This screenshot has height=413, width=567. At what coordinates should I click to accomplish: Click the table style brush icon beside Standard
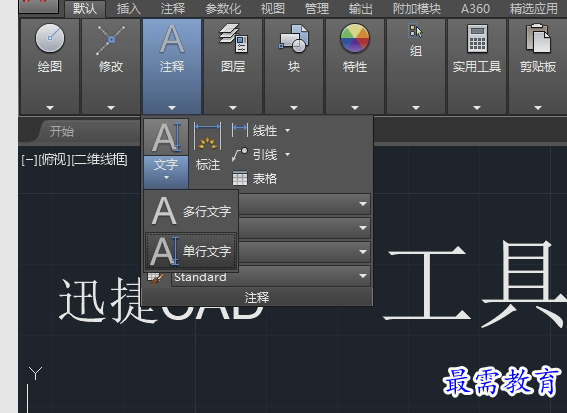[156, 278]
